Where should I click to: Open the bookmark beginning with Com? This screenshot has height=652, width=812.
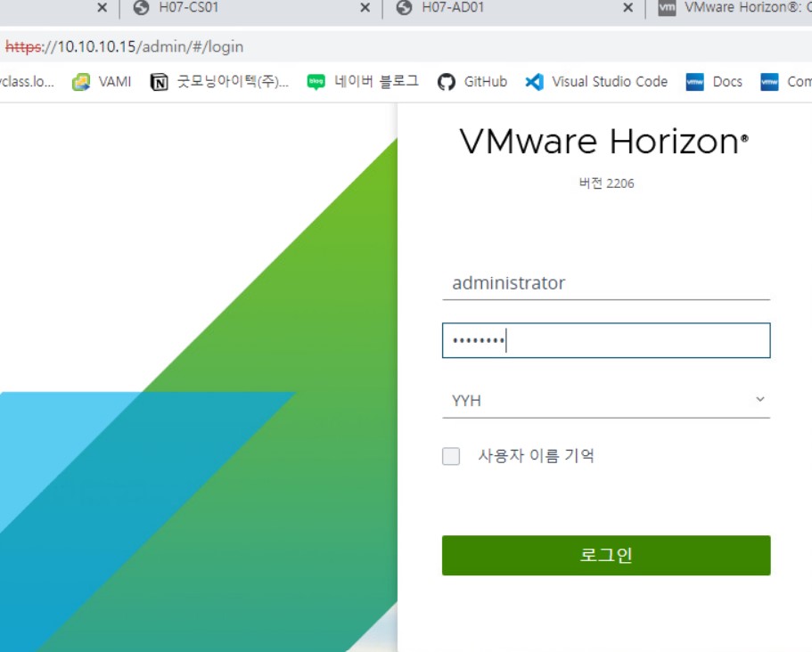click(x=785, y=82)
